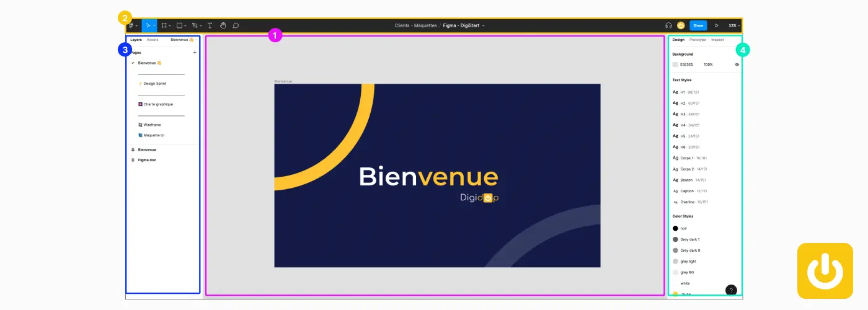Select the Text tool
868x310 pixels.
pyautogui.click(x=210, y=25)
